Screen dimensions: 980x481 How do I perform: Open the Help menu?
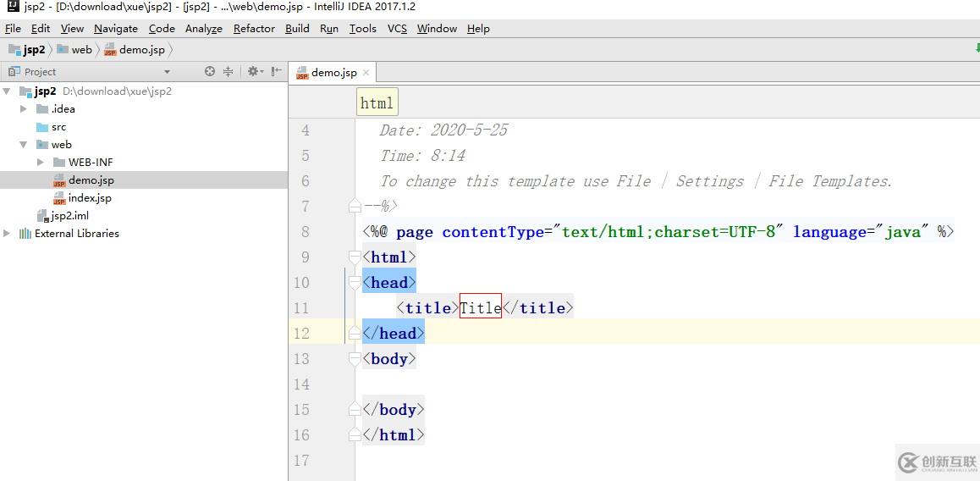(479, 29)
